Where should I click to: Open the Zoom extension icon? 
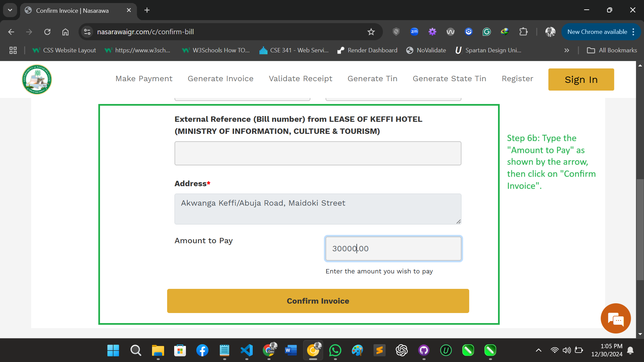coord(414,32)
